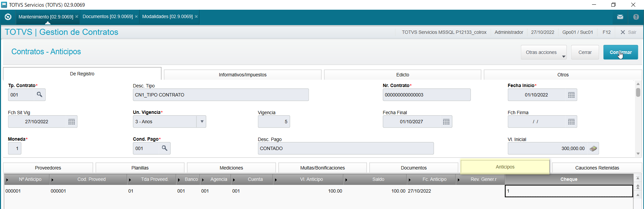Open the mail envelope icon

pyautogui.click(x=620, y=17)
